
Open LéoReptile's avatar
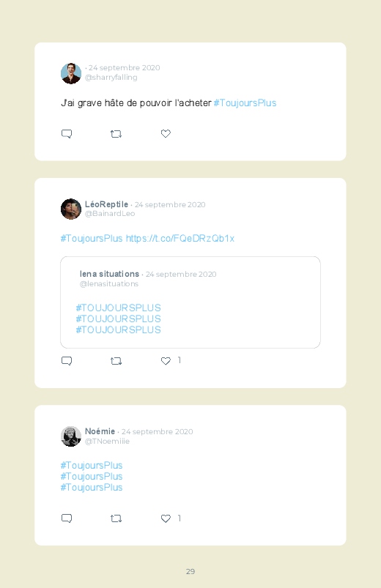click(x=71, y=209)
